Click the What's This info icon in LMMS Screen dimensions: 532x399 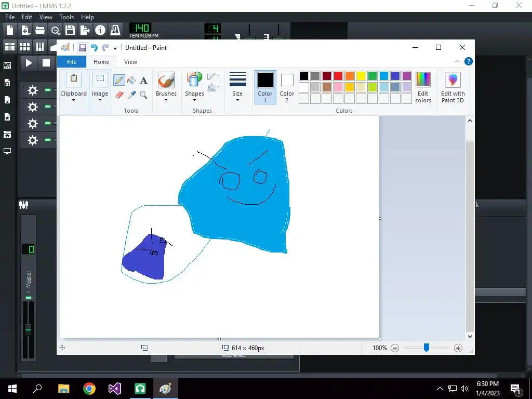pos(100,30)
